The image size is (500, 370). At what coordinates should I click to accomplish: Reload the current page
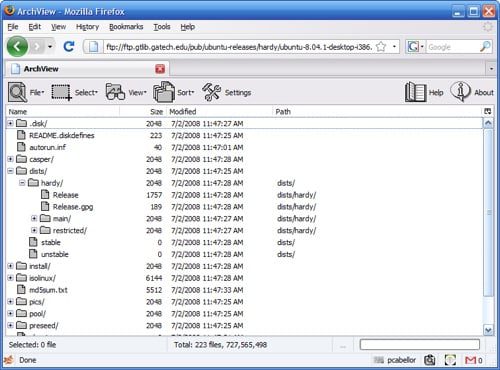coord(69,47)
